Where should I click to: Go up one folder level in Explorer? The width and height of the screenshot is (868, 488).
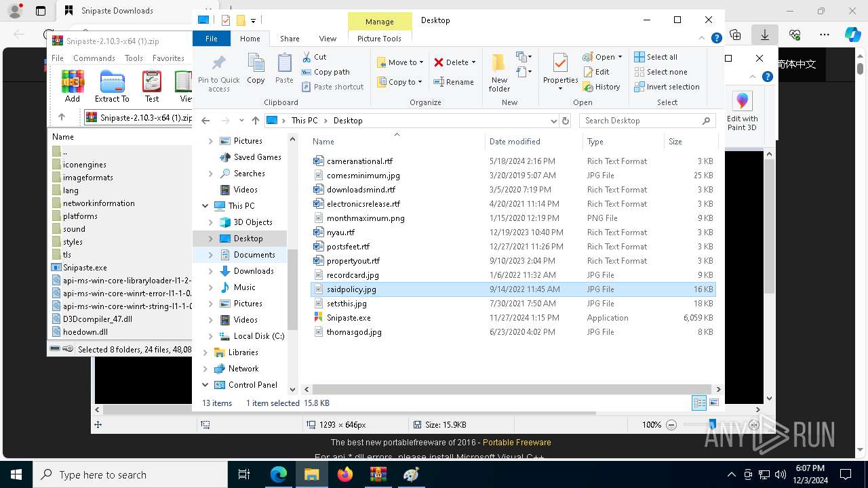click(x=255, y=121)
